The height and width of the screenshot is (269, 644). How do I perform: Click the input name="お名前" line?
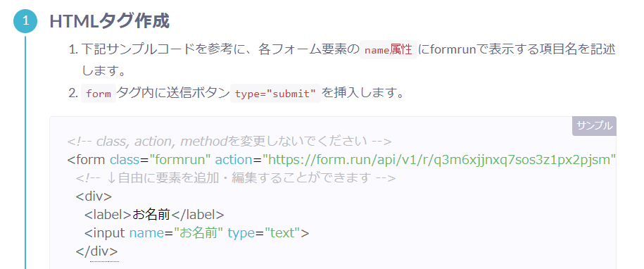point(197,233)
